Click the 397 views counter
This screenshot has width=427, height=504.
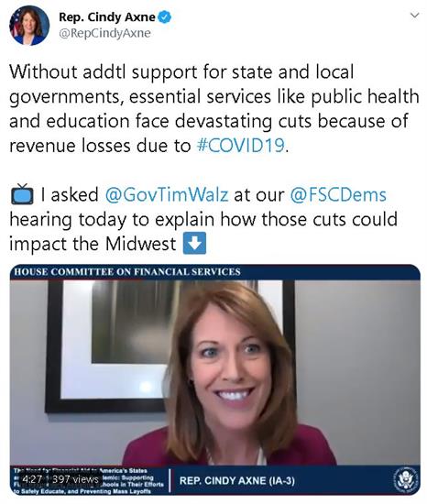[75, 479]
